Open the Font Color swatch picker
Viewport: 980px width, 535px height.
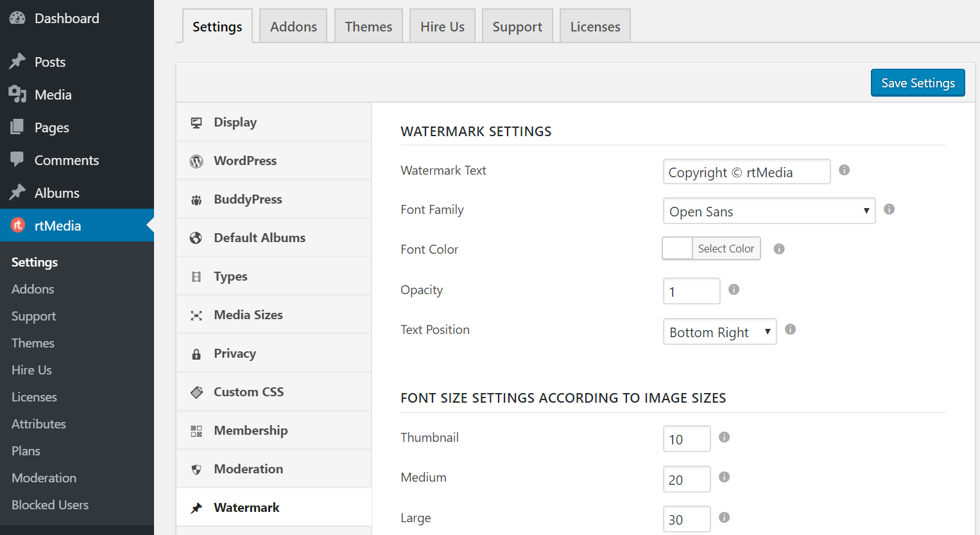tap(676, 249)
